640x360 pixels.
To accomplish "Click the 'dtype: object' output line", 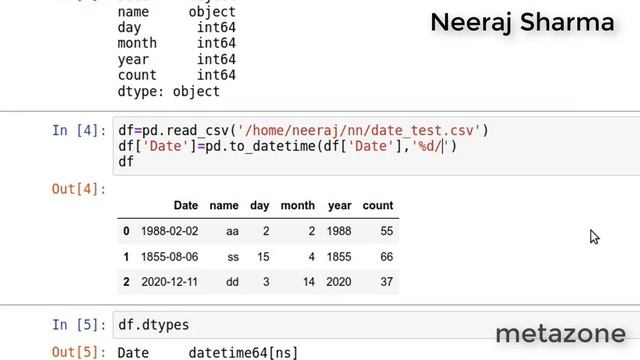I will click(x=169, y=91).
